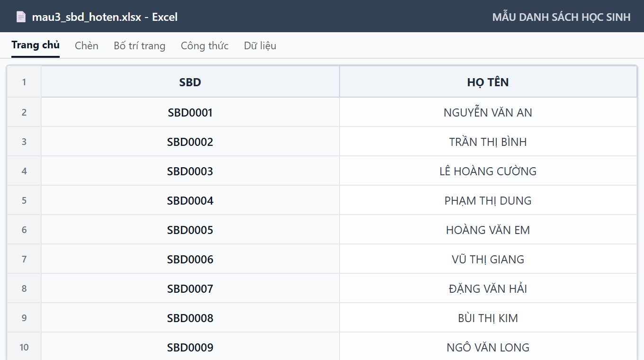Select the name NGÔ VĂN LONG

[x=488, y=347]
